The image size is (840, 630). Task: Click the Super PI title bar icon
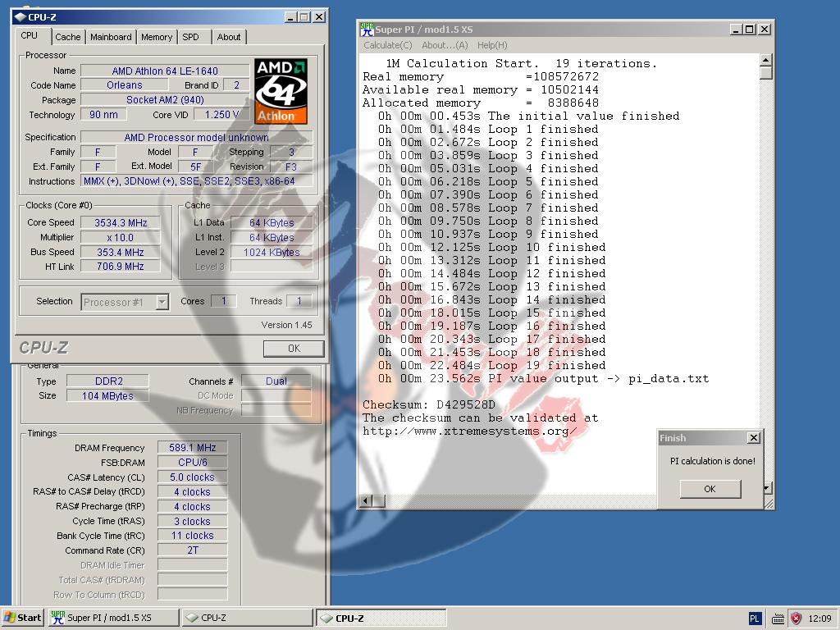pos(367,30)
